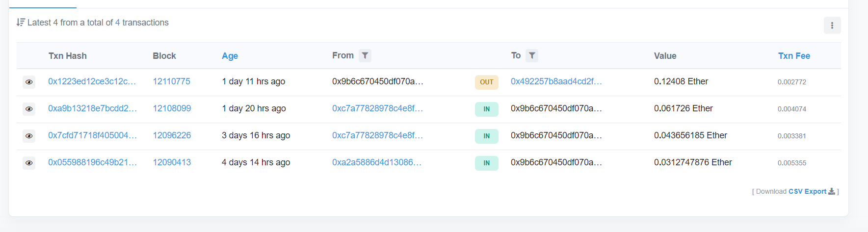Click the total transactions count 4 link
Image resolution: width=868 pixels, height=232 pixels.
tap(117, 23)
